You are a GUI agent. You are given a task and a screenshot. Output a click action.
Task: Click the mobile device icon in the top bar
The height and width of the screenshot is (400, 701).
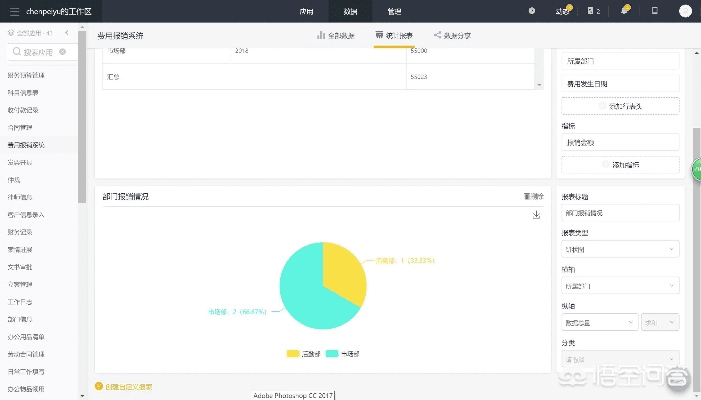(x=654, y=10)
